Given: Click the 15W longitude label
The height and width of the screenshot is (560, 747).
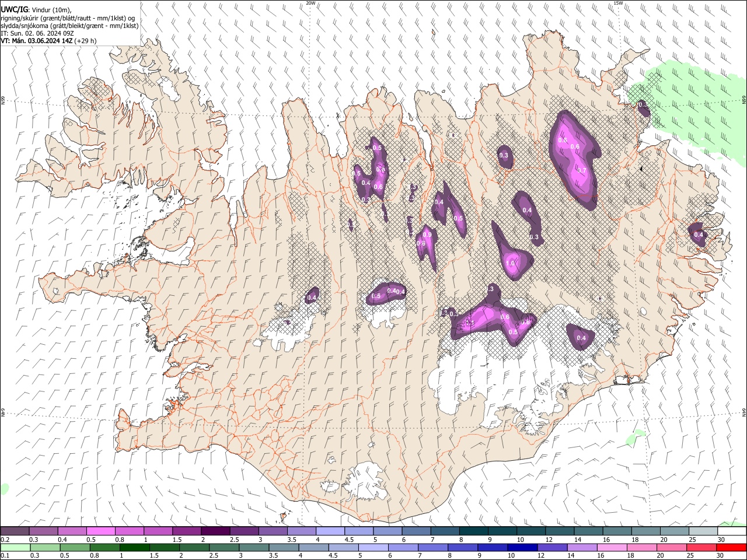Looking at the screenshot, I should tap(618, 3).
